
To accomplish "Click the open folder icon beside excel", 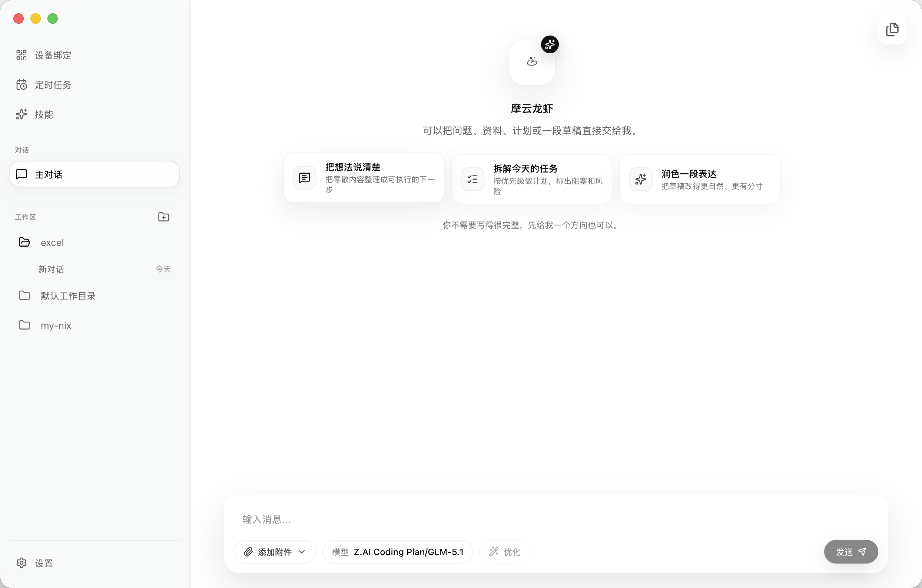I will pyautogui.click(x=24, y=242).
